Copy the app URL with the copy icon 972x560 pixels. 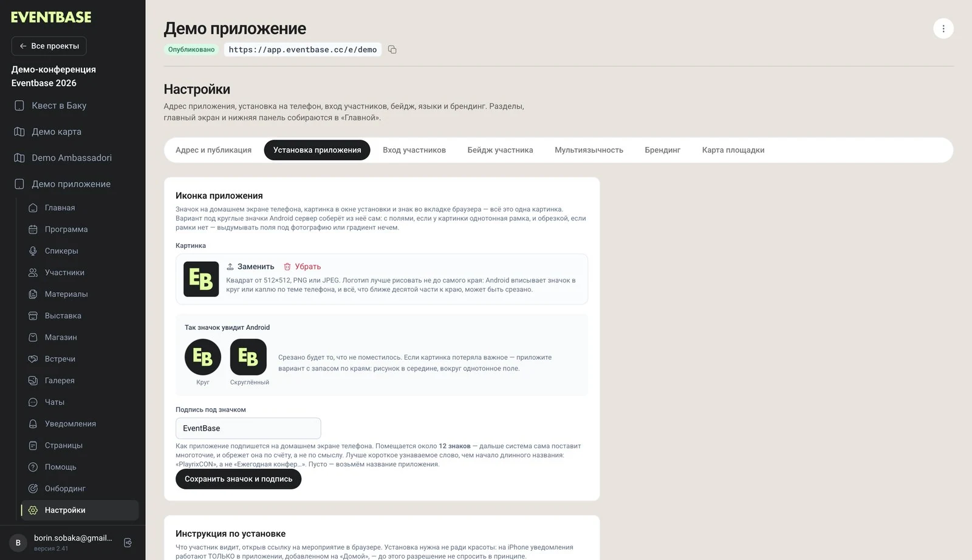tap(392, 50)
